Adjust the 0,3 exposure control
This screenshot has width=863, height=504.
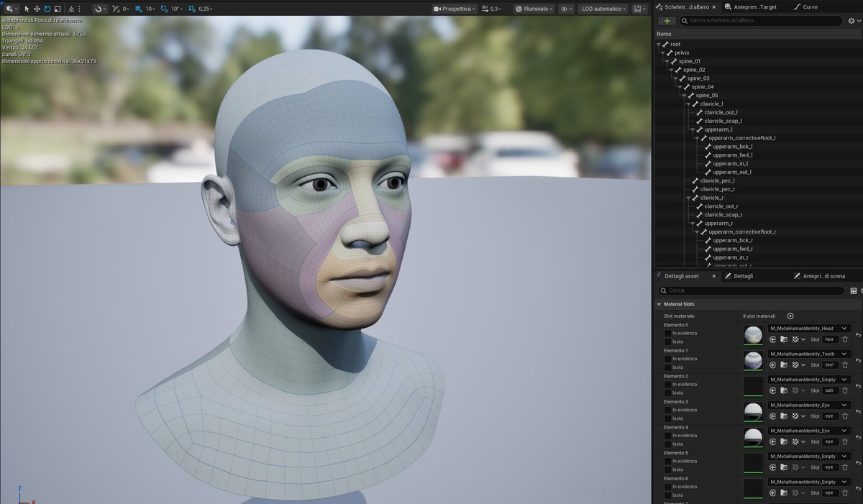click(x=493, y=9)
